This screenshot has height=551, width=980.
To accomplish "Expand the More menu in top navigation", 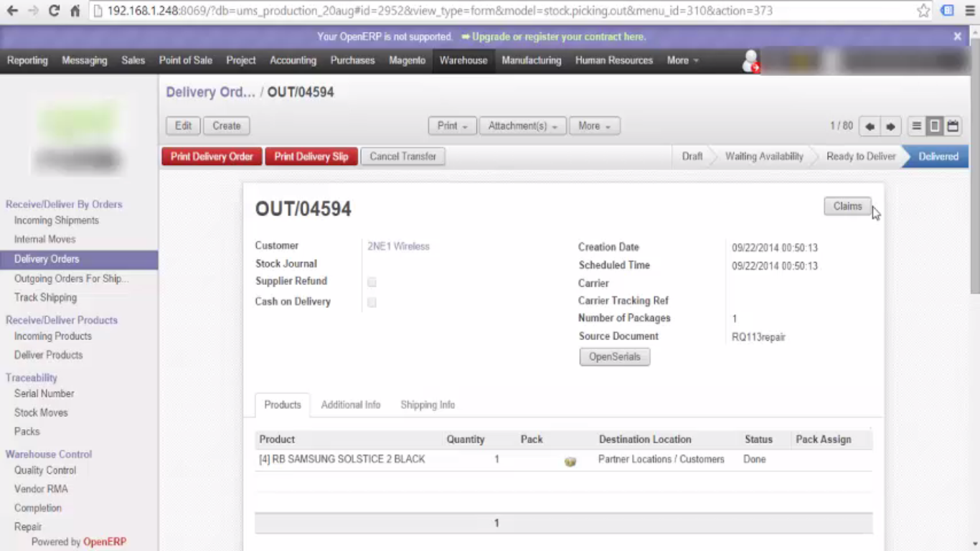I will [682, 60].
